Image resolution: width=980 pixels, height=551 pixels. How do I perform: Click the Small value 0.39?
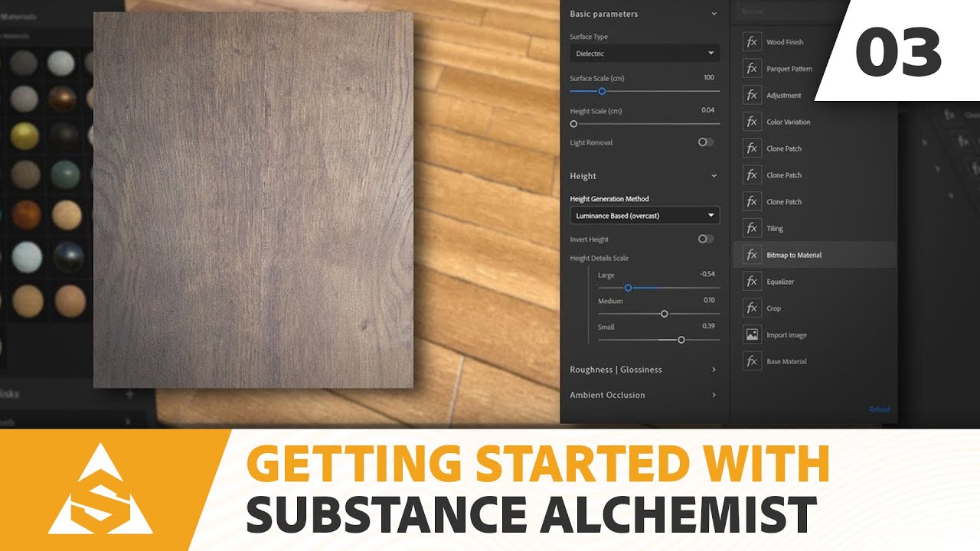tap(709, 326)
